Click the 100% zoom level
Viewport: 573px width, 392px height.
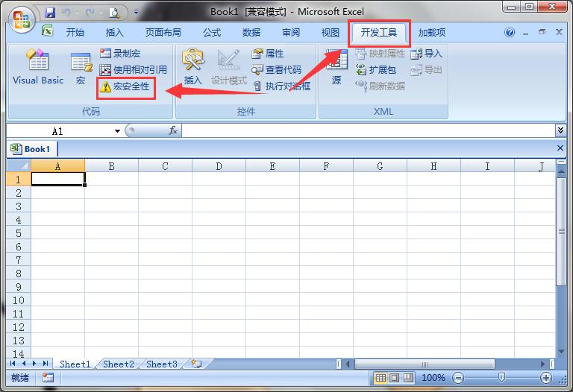[433, 378]
